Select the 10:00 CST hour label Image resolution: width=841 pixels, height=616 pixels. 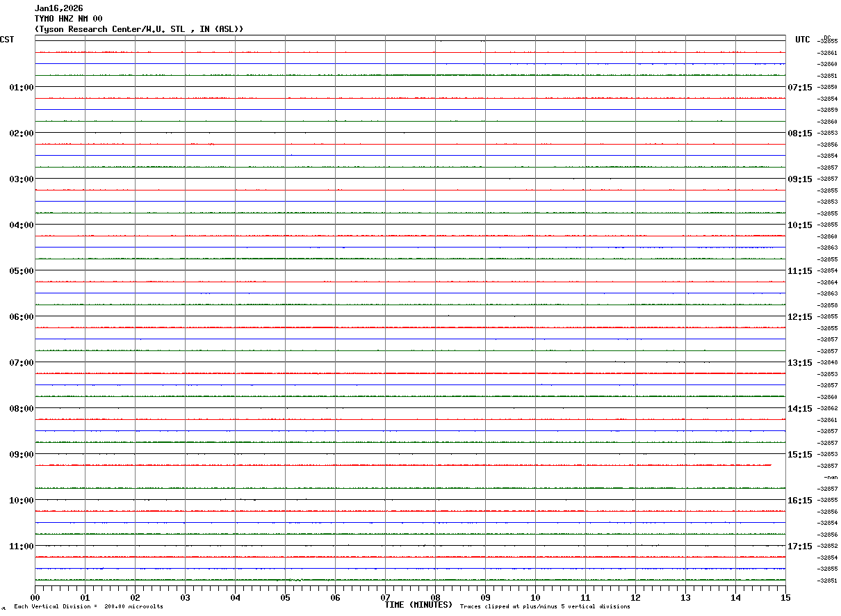pos(22,500)
